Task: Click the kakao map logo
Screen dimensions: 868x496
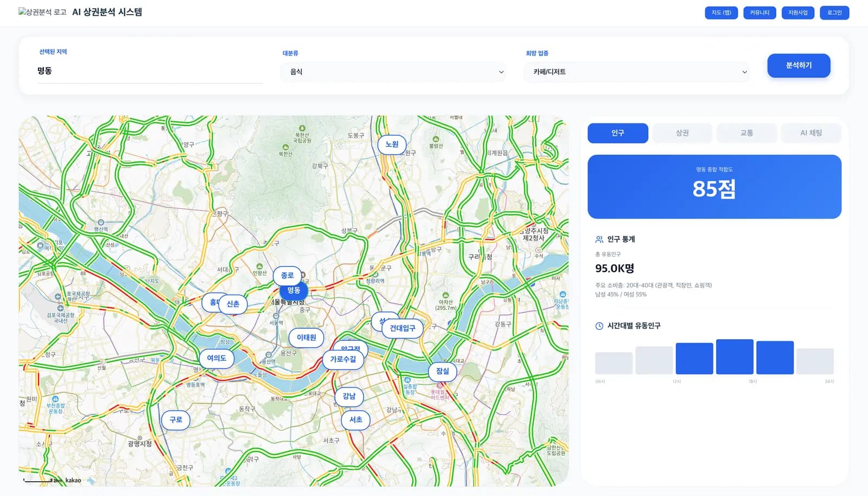Action: [73, 480]
